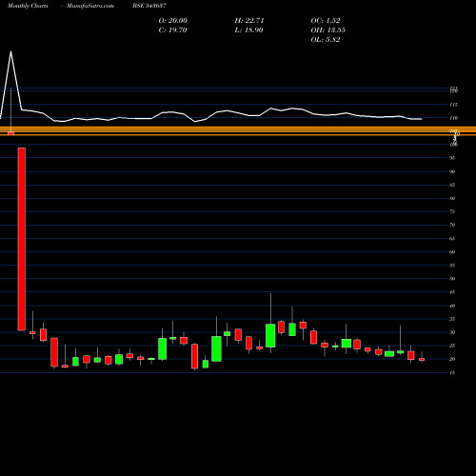Click the "OC: 1.52" readout
476x476 pixels.
pos(326,21)
